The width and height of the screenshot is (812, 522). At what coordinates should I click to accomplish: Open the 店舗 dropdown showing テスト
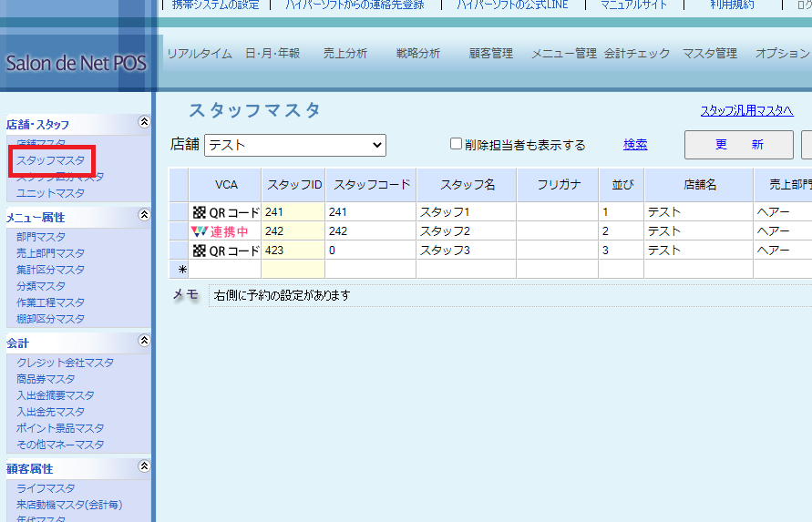295,145
